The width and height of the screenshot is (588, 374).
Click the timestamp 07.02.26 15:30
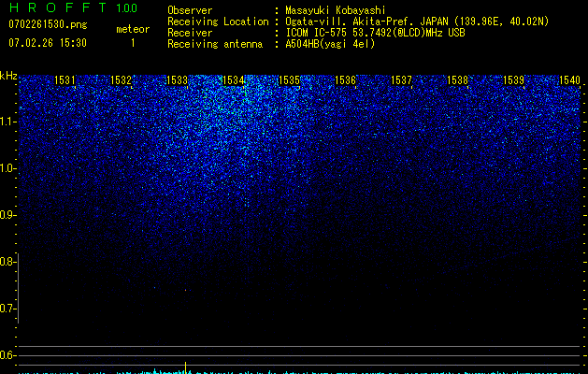tap(48, 43)
